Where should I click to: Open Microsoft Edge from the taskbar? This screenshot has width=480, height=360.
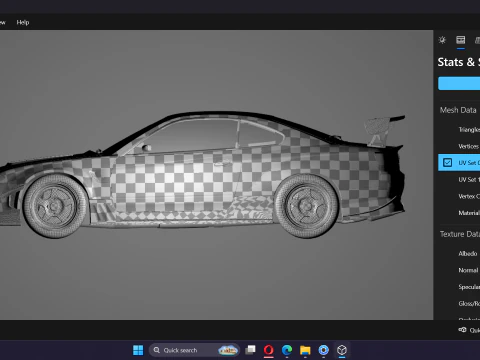pos(287,350)
